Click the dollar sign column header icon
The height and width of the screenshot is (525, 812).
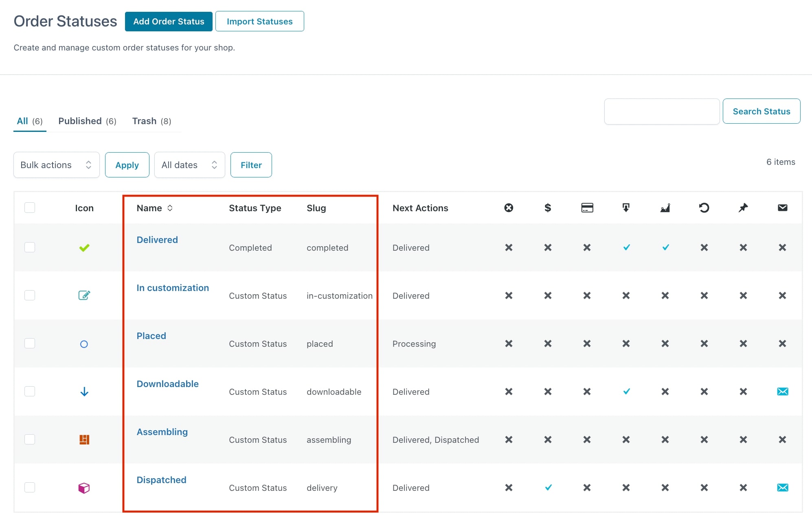548,208
